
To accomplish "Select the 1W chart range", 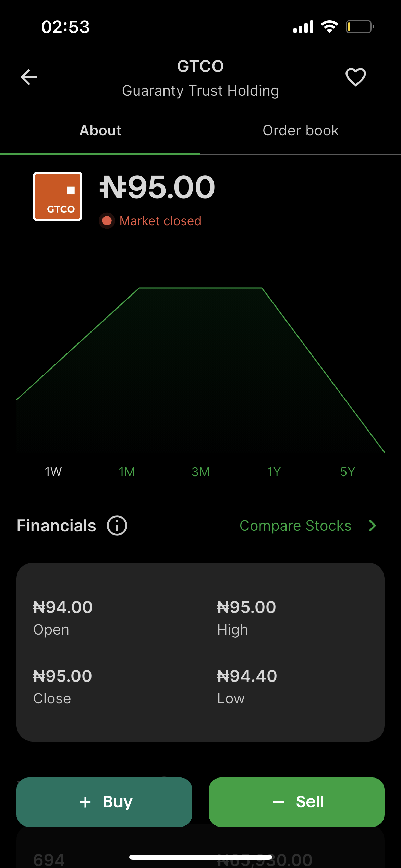I will (53, 472).
